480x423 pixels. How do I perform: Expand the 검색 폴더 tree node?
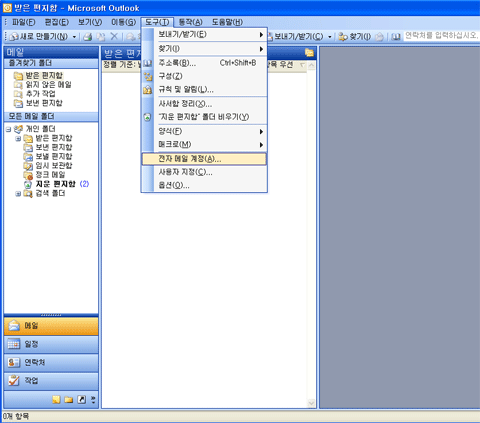click(x=18, y=194)
